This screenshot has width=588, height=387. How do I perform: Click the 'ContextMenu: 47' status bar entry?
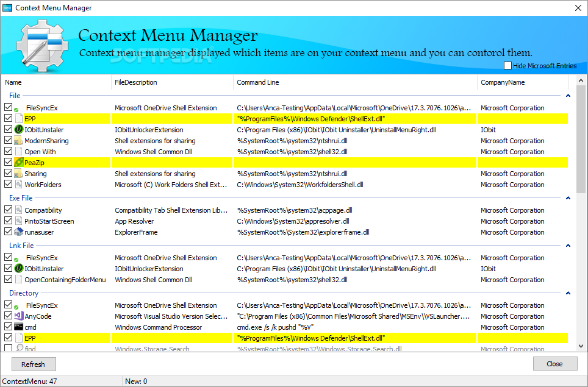(30, 382)
